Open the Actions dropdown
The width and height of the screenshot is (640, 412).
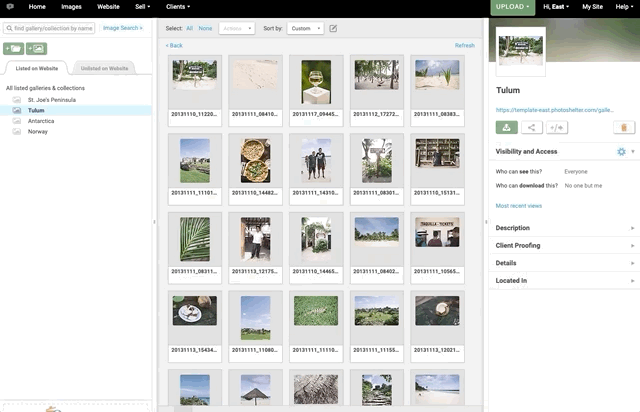click(237, 28)
